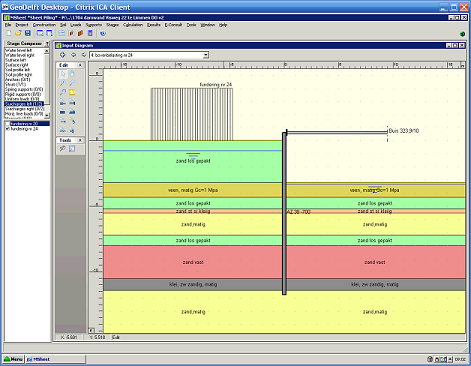The height and width of the screenshot is (366, 471).
Task: Open the Results menu
Action: tap(154, 25)
